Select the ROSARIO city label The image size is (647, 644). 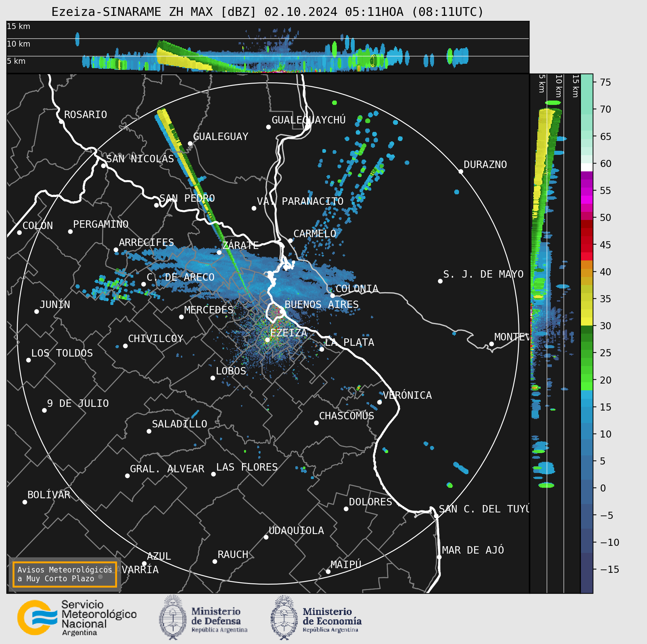(85, 115)
